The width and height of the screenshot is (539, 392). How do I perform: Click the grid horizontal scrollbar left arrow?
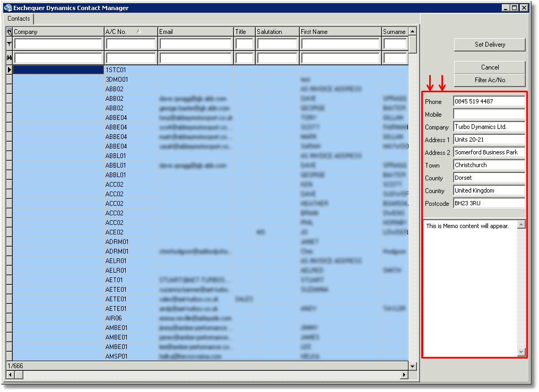[10, 375]
